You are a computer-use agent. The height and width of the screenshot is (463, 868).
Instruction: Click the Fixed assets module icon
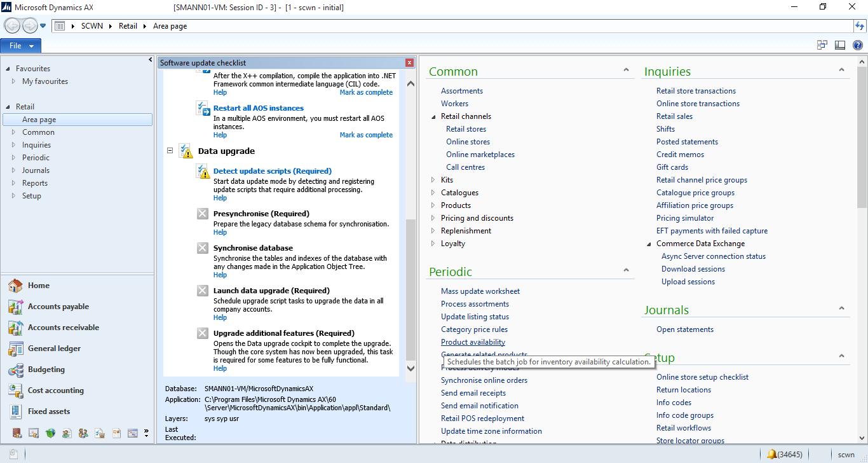pos(16,411)
